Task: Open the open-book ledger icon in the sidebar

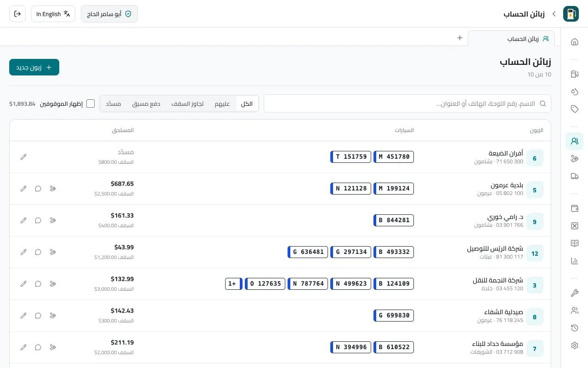Action: pos(574,243)
